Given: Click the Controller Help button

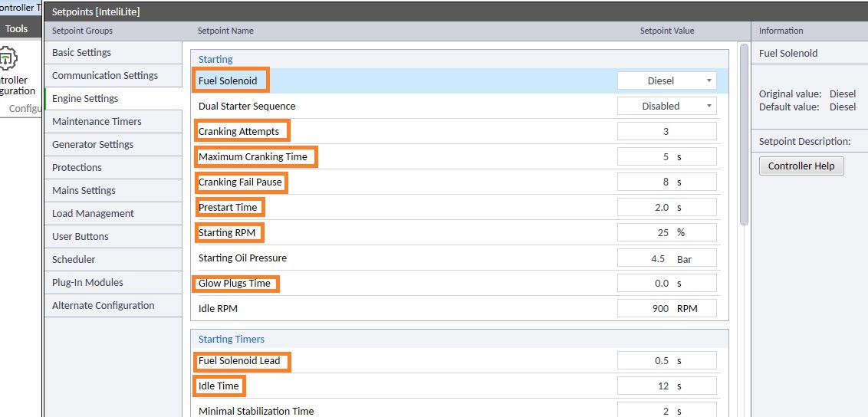Looking at the screenshot, I should pos(801,166).
